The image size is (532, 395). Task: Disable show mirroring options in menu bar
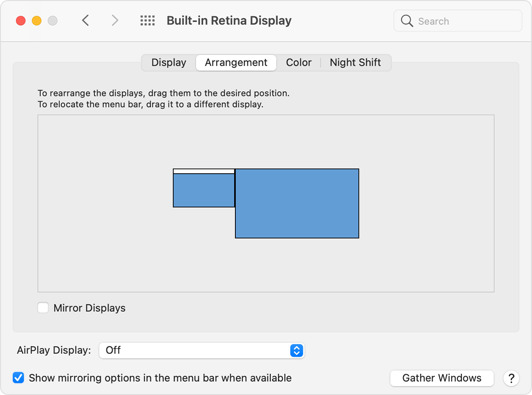point(18,378)
